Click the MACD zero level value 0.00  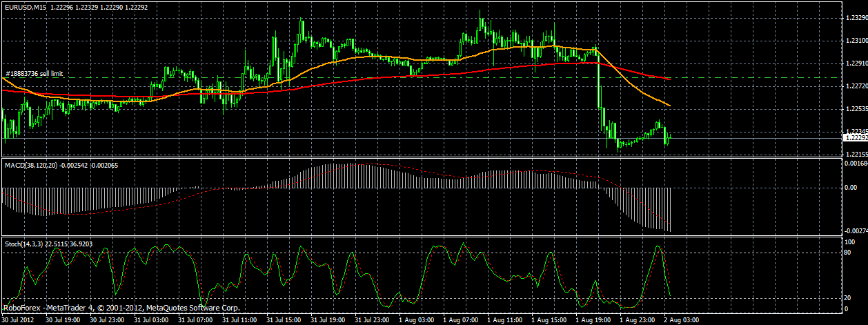pyautogui.click(x=850, y=187)
